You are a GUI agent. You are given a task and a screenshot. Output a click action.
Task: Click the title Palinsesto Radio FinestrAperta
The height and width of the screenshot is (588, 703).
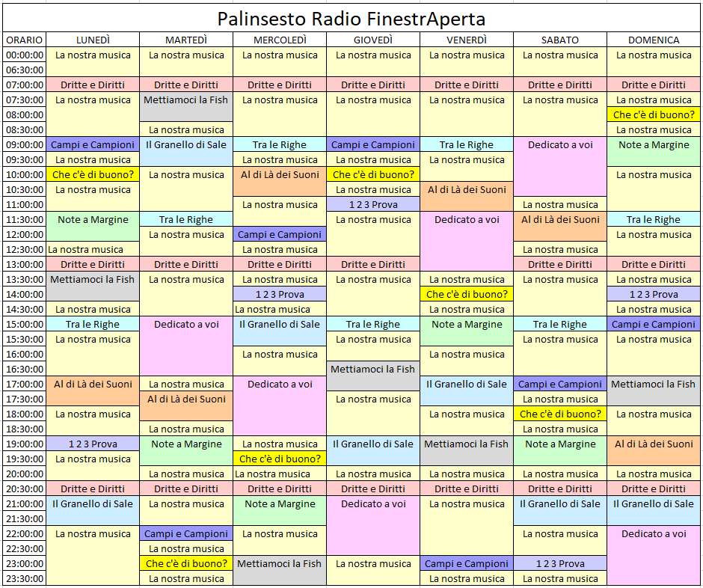[351, 19]
